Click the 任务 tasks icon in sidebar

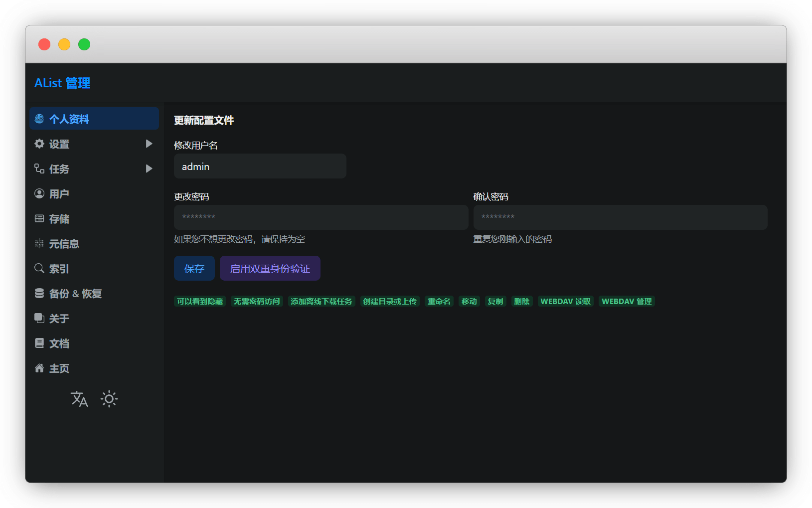(x=39, y=169)
